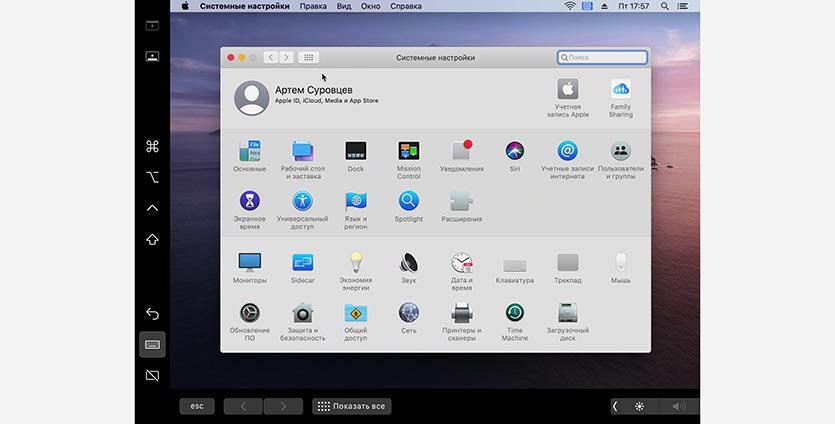Toggle the Shift modifier key in sidebar
The width and height of the screenshot is (835, 424).
152,239
